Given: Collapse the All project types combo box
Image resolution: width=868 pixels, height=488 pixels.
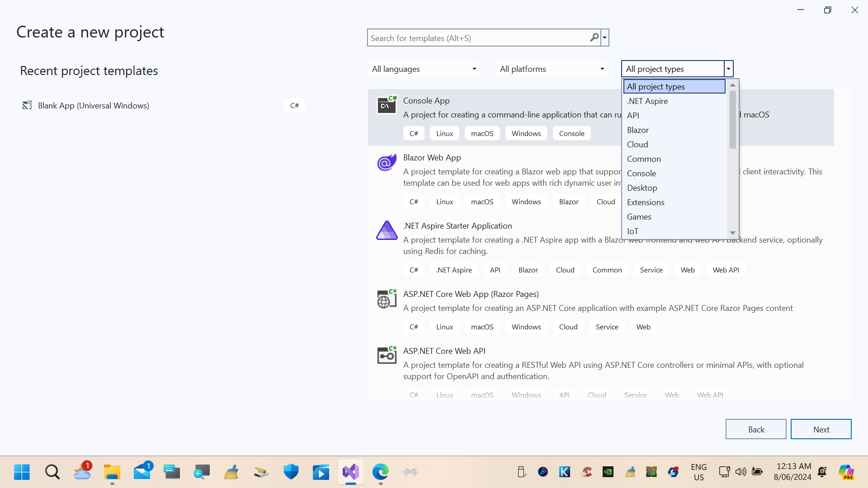Looking at the screenshot, I should 728,69.
